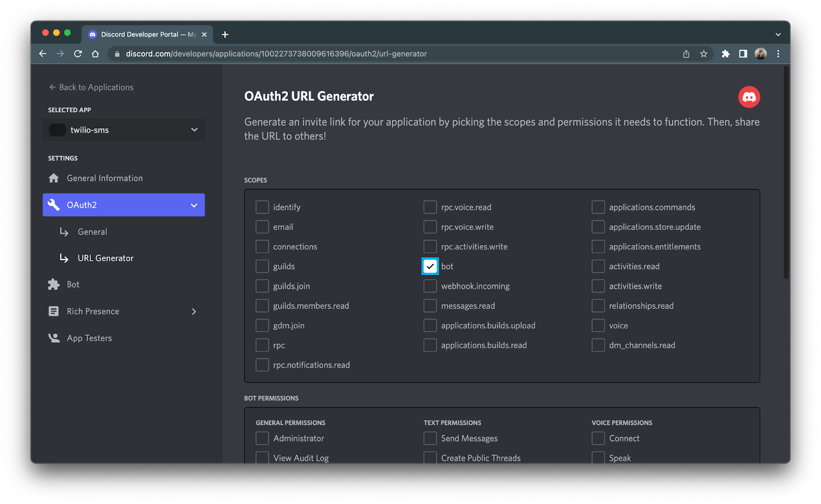Screen dimensions: 821x504
Task: Enable the Connect voice permission
Action: pyautogui.click(x=598, y=438)
